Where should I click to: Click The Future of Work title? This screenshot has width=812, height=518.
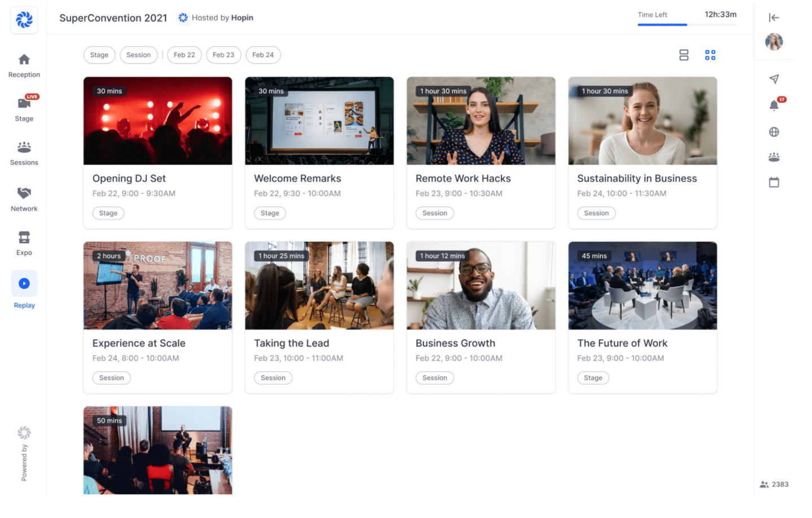(x=622, y=343)
